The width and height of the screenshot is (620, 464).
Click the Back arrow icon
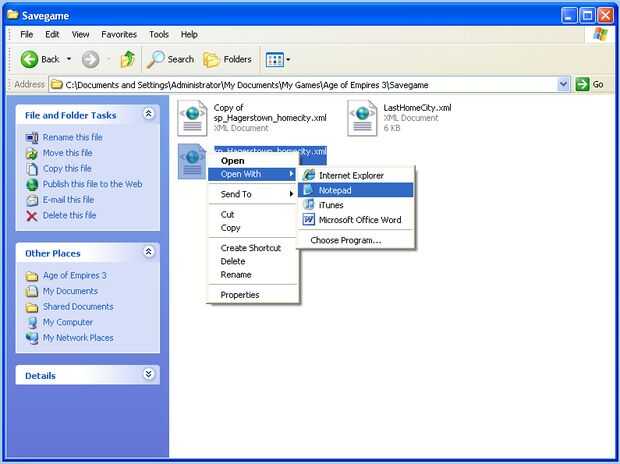tap(29, 59)
